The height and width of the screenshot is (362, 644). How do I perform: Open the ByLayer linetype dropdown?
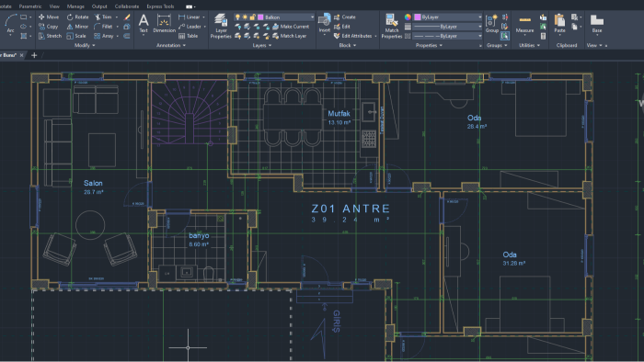[479, 36]
